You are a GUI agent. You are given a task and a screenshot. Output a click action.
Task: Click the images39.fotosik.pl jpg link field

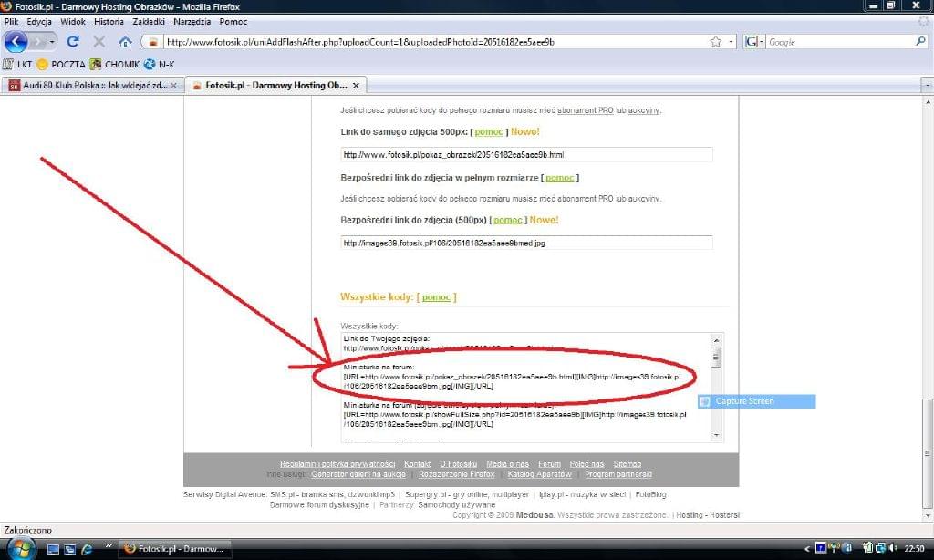526,243
